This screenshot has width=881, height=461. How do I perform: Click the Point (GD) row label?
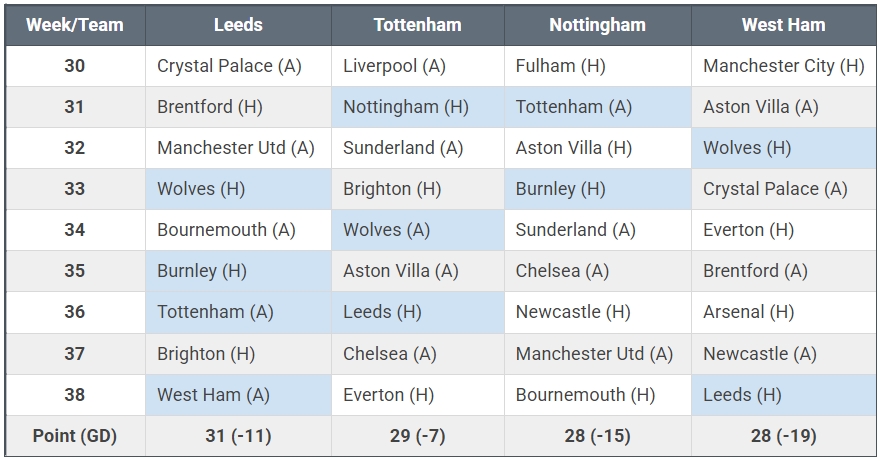pos(75,436)
